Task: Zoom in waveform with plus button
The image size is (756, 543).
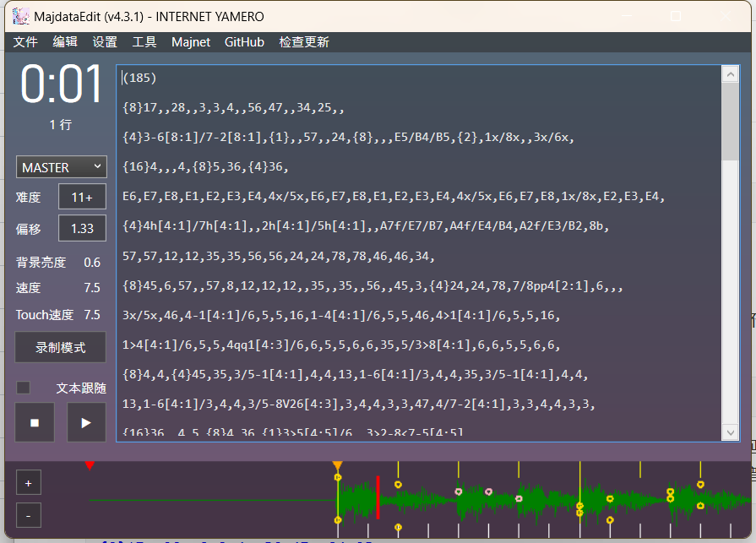Action: 28,483
